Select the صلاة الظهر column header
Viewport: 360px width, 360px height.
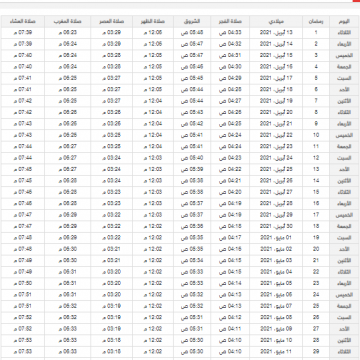click(153, 21)
